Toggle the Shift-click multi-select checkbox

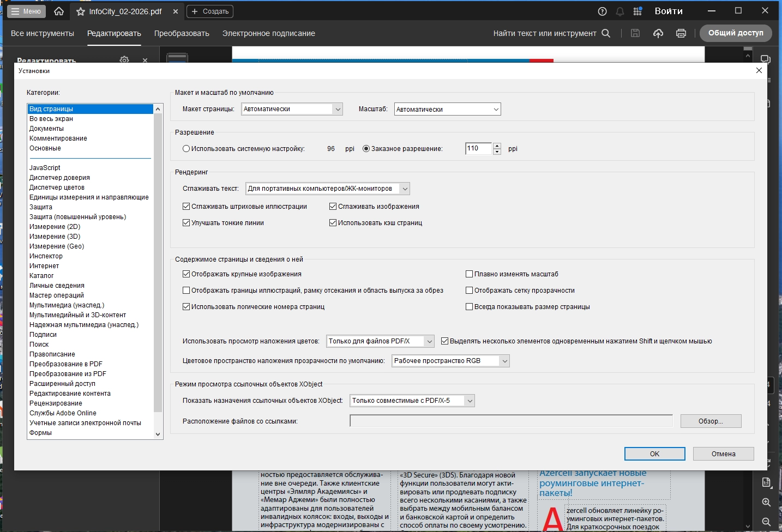coord(444,341)
